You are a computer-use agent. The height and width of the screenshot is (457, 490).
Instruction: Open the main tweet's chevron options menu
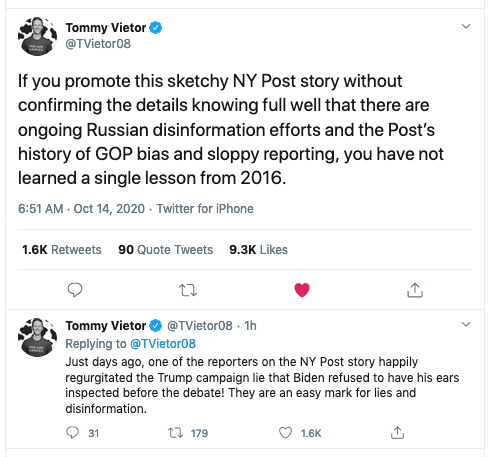(466, 26)
